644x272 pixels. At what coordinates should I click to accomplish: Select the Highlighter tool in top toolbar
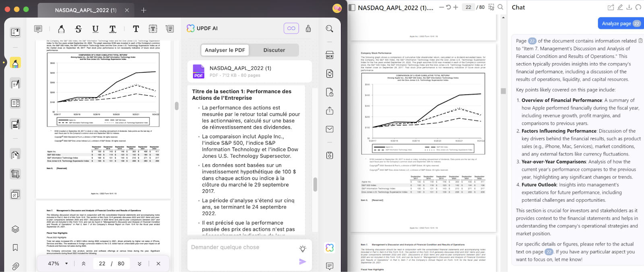click(61, 29)
